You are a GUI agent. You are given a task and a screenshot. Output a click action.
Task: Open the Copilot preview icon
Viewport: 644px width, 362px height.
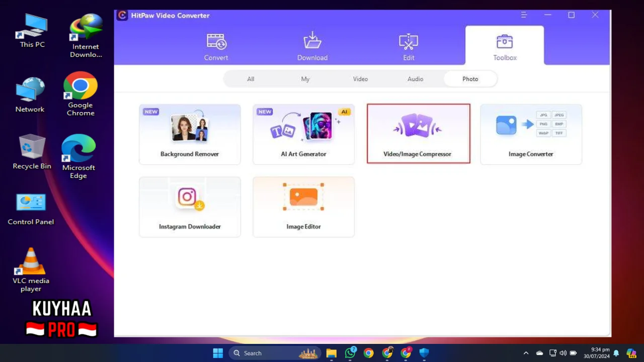(x=631, y=353)
